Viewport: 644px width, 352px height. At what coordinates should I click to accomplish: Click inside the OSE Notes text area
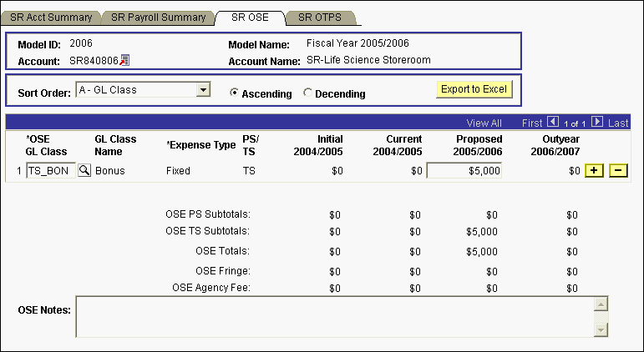(334, 316)
